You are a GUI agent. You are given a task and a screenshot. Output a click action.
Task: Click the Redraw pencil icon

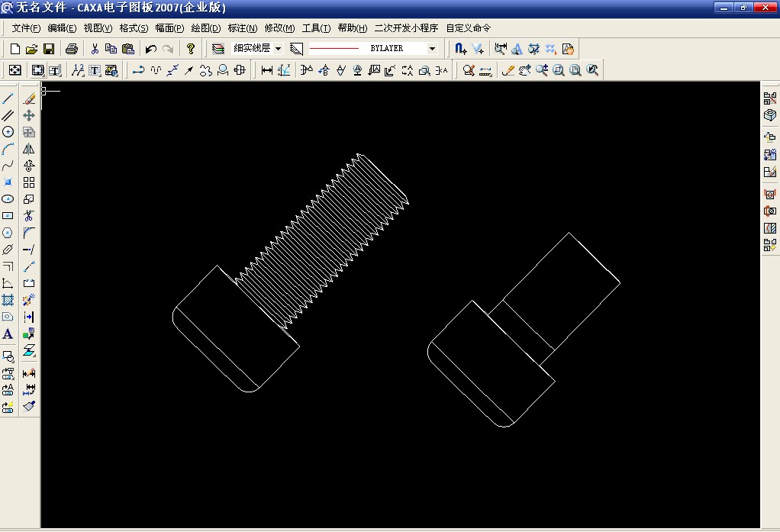pos(508,70)
